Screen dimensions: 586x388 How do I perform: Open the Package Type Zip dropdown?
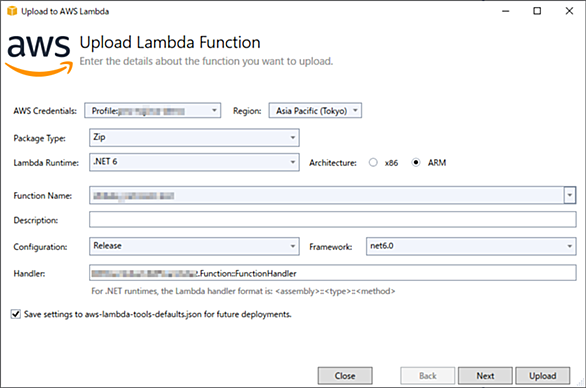click(194, 138)
